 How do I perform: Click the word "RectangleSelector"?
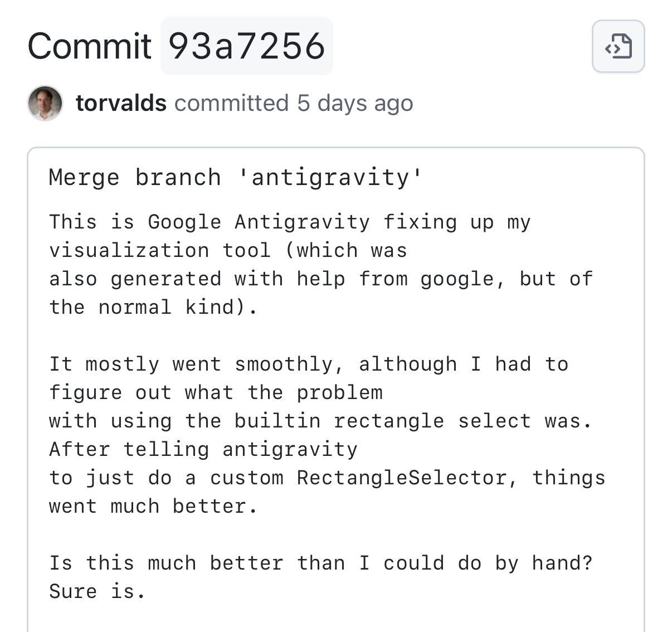[401, 478]
